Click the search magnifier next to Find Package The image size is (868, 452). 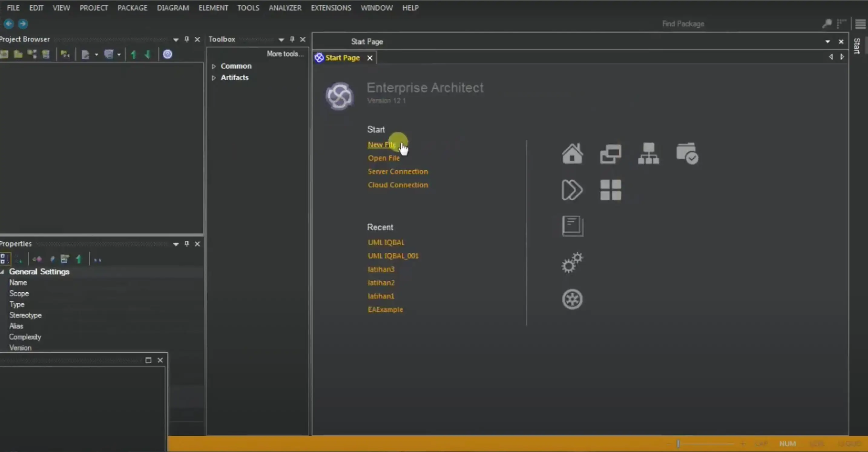click(827, 24)
